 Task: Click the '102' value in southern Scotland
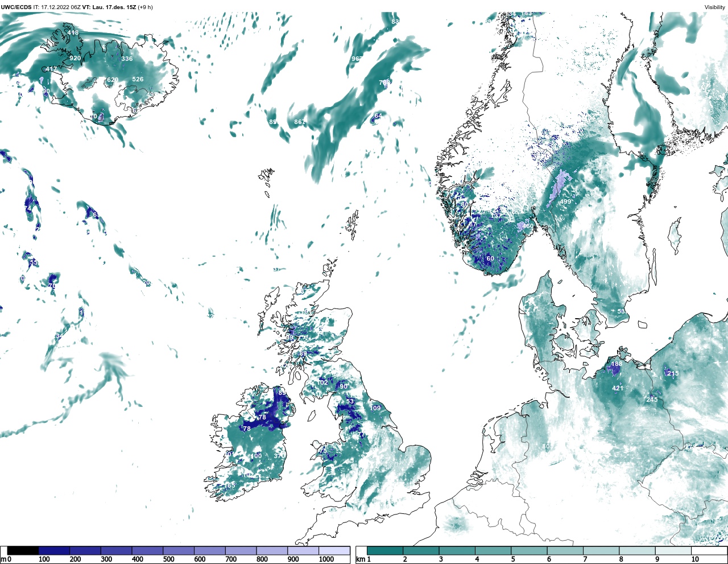[x=322, y=382]
